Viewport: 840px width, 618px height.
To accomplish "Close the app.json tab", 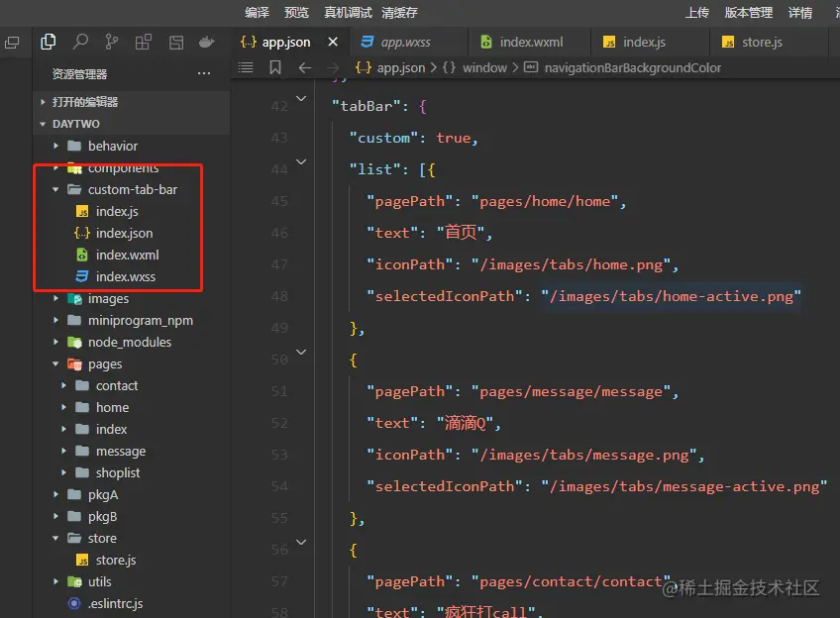I will pos(333,42).
